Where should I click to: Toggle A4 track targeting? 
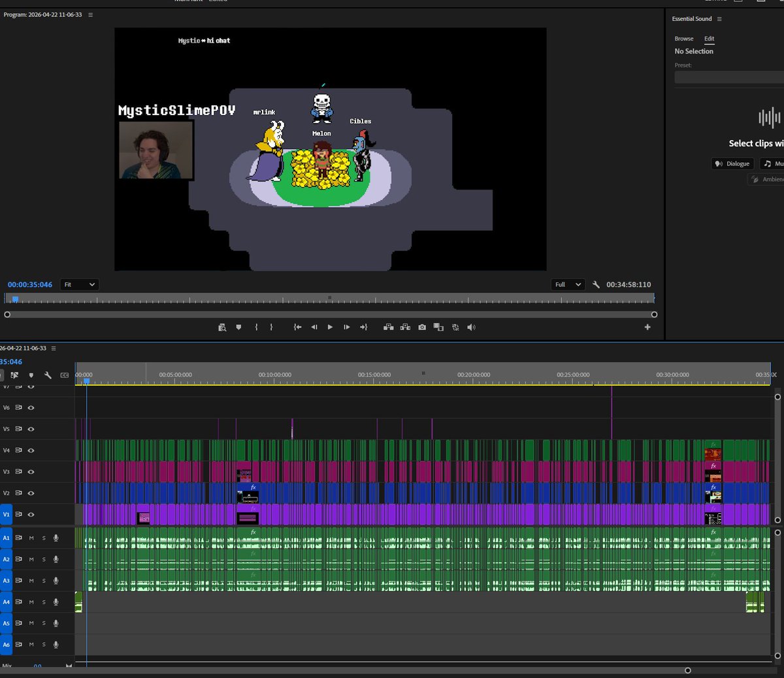click(7, 602)
